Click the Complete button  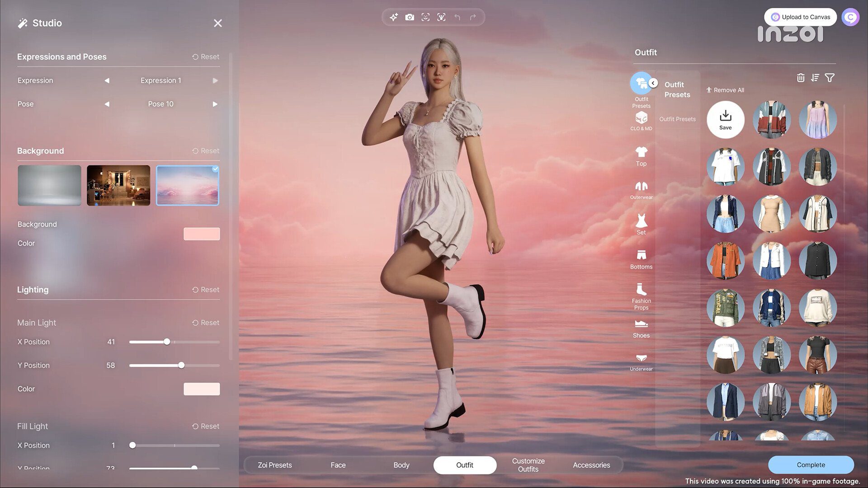point(811,465)
